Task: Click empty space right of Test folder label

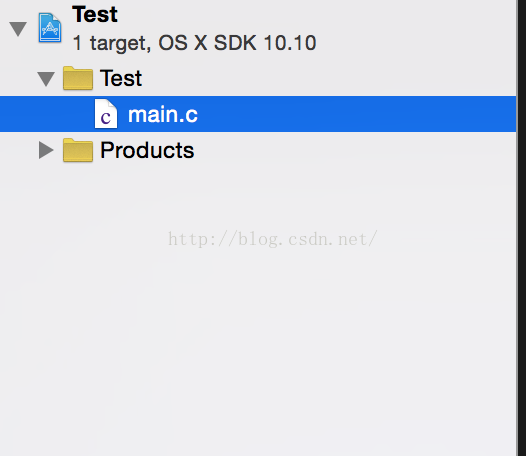Action: (329, 78)
